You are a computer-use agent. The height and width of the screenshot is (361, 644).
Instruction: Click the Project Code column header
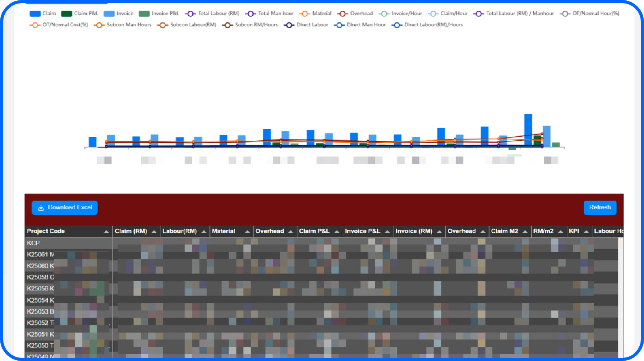(x=46, y=231)
